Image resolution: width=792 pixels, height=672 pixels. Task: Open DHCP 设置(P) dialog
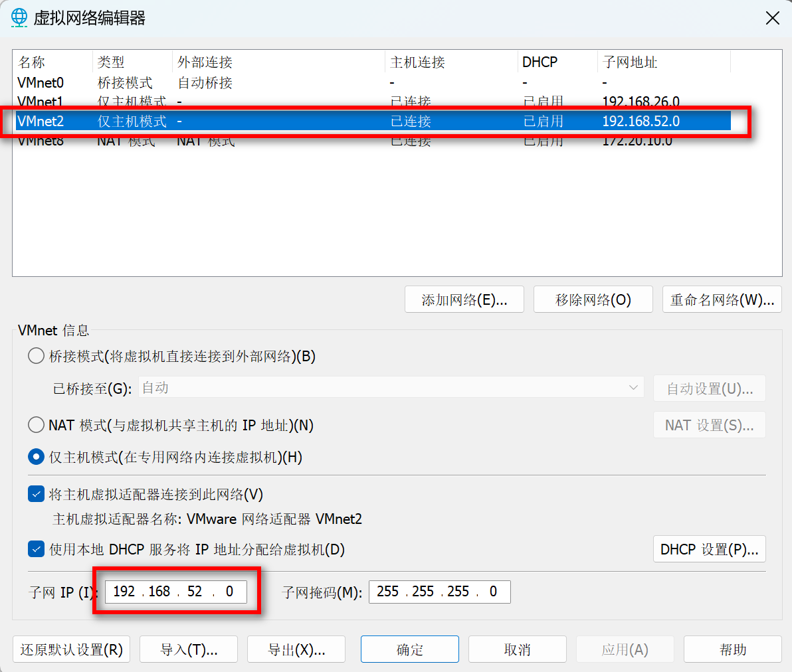tap(709, 549)
